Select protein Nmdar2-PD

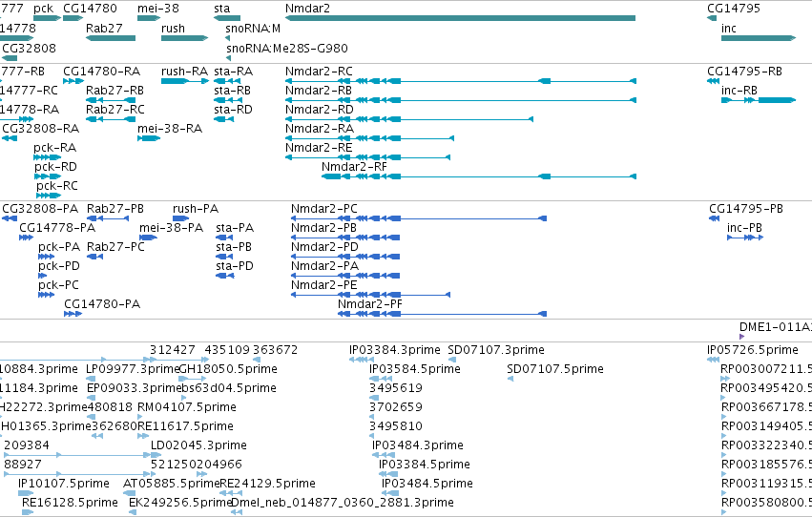324,247
